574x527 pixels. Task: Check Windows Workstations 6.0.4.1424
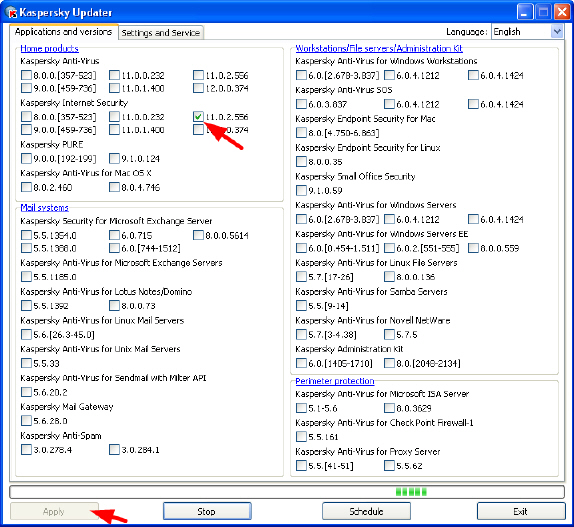473,75
